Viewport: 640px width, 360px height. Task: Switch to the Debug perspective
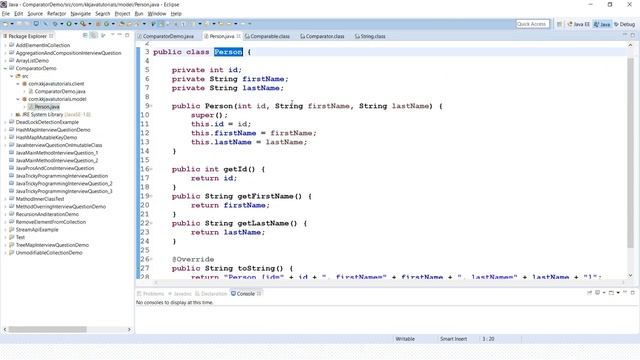[x=624, y=24]
